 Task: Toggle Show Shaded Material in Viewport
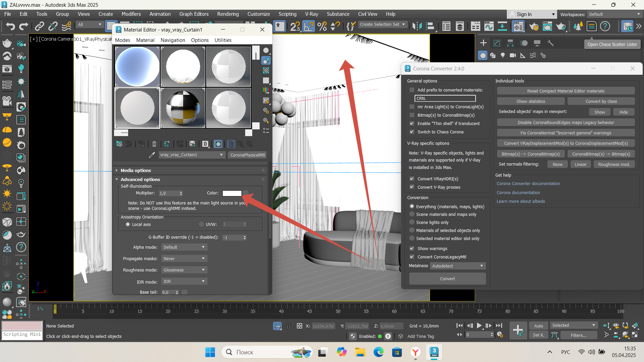218,144
